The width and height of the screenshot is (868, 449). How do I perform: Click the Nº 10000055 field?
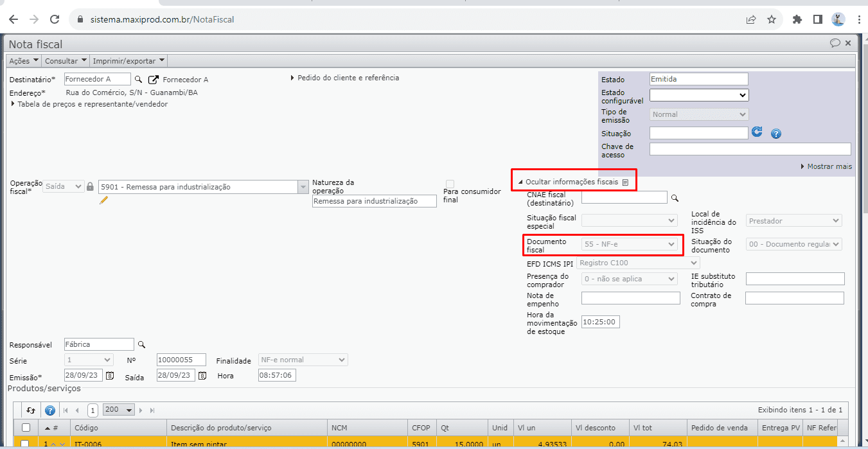click(x=181, y=360)
